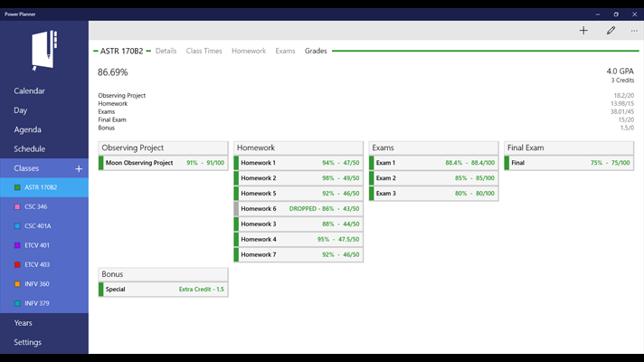Go to the Exams tab
The width and height of the screenshot is (644, 362).
285,52
